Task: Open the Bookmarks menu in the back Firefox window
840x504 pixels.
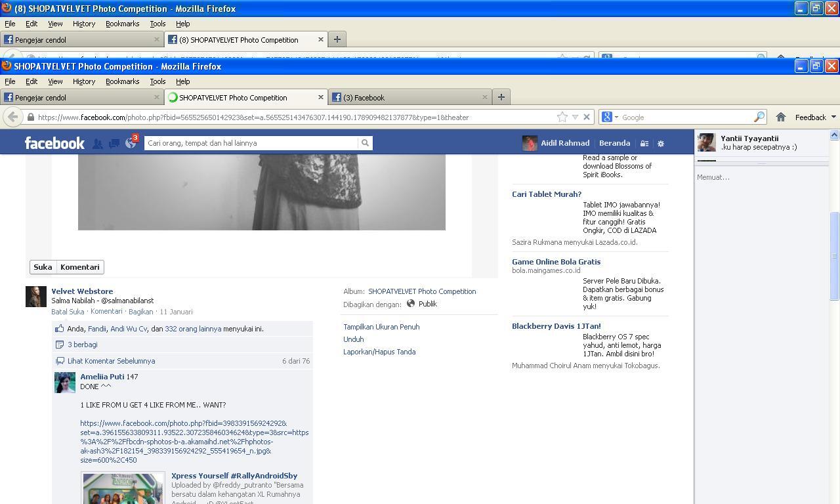Action: coord(123,24)
